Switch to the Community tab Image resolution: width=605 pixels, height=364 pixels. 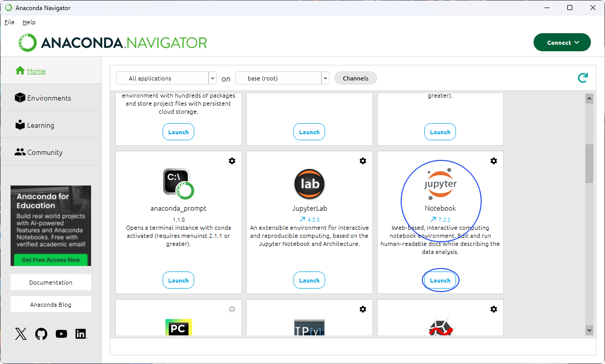[x=50, y=152]
